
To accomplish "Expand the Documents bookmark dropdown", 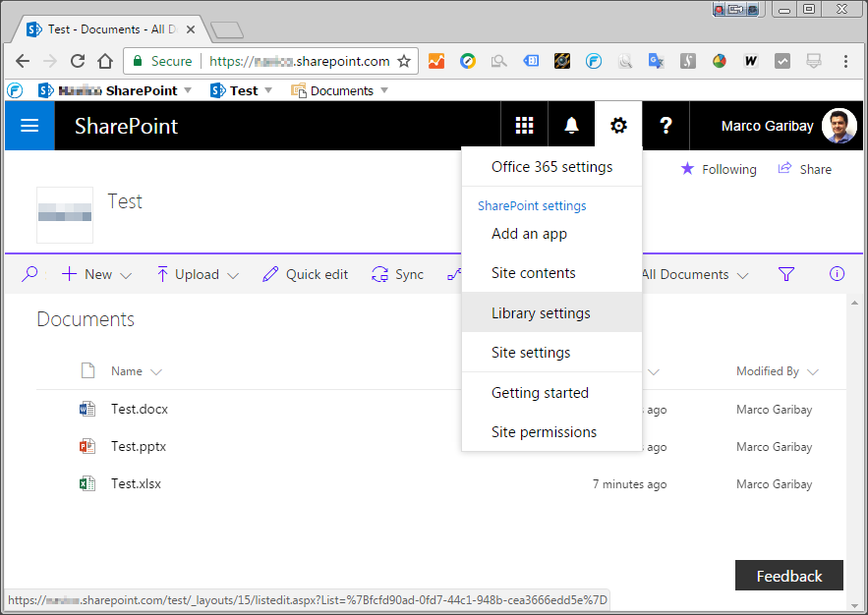I will click(x=384, y=90).
